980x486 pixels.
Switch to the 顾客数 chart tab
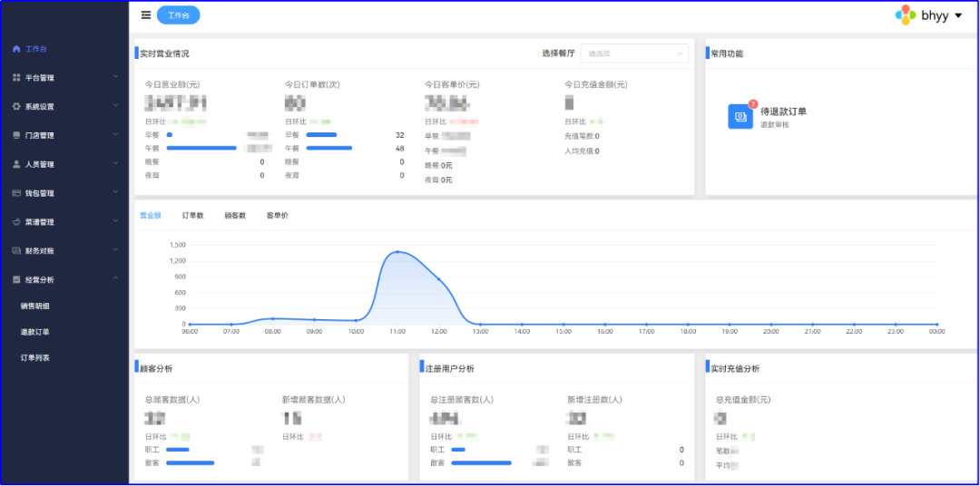[235, 216]
